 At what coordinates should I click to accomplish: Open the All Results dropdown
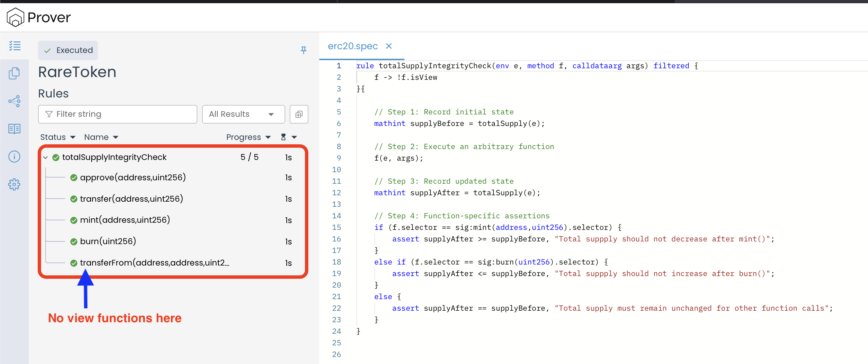click(243, 114)
